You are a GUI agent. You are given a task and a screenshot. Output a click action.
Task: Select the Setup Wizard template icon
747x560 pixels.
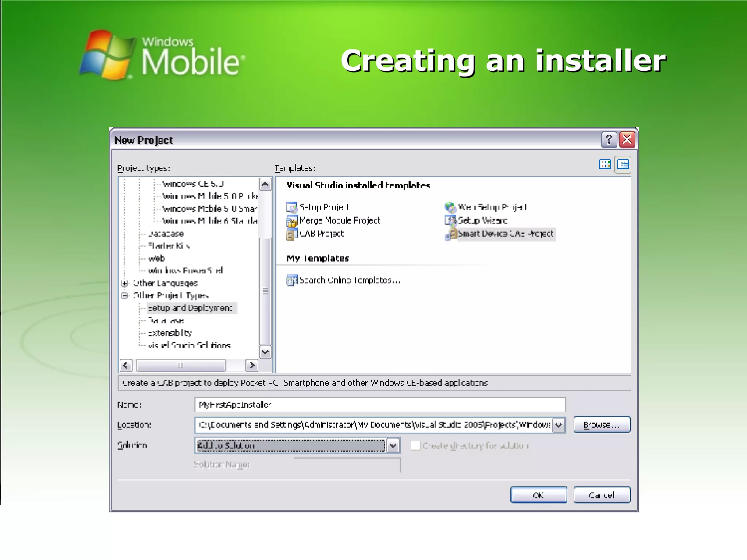(450, 221)
